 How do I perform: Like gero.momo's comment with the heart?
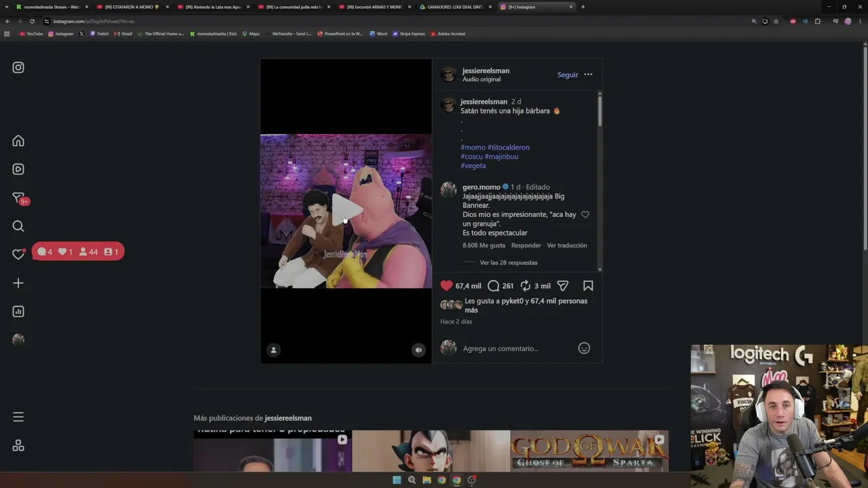(x=585, y=215)
